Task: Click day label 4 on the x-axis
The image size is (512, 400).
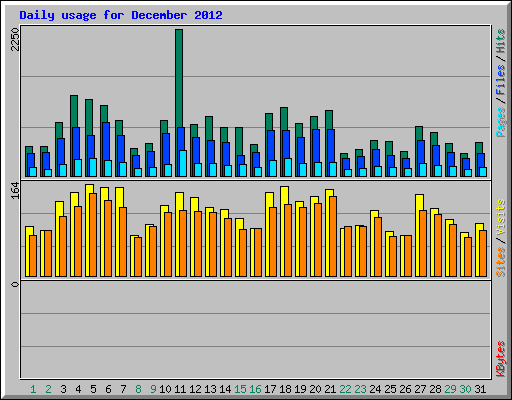Action: [x=78, y=389]
